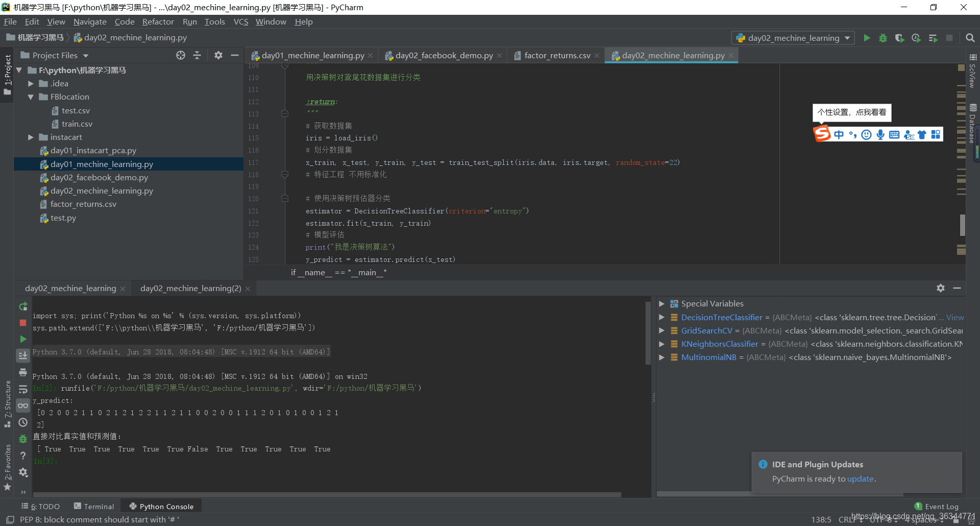Screen dimensions: 980x526
Task: Expand DecisionTreeClassifier variable
Action: (661, 317)
